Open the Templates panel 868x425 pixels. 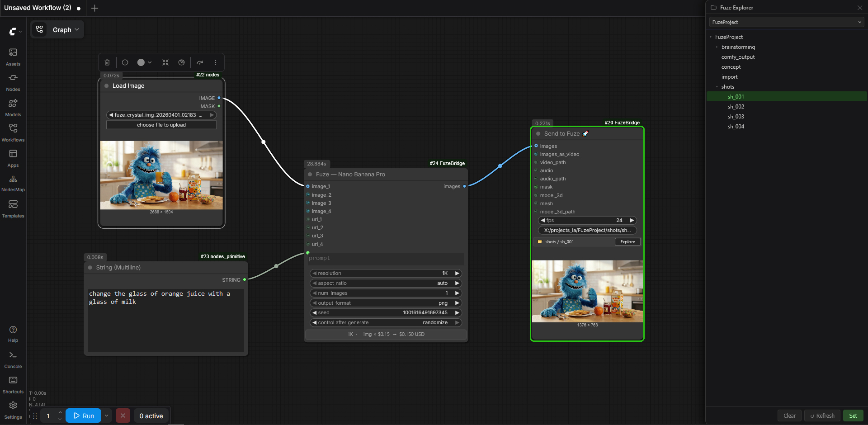tap(13, 209)
